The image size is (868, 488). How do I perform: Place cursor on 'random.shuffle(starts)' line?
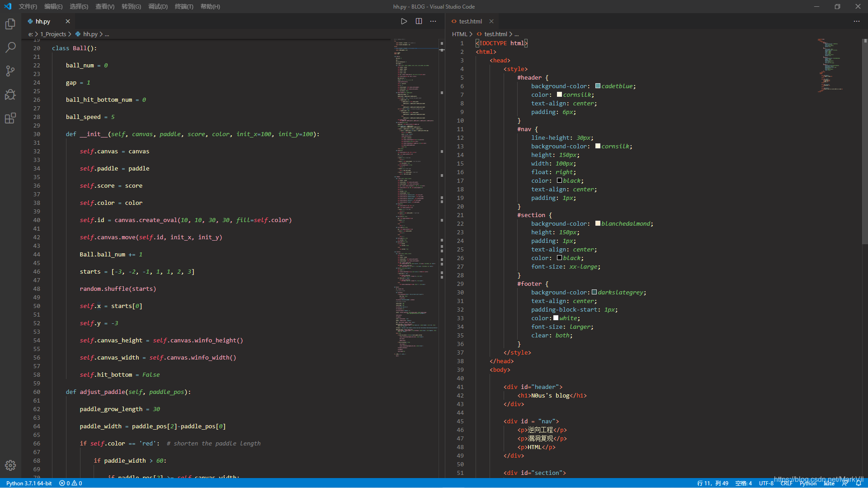pyautogui.click(x=118, y=289)
